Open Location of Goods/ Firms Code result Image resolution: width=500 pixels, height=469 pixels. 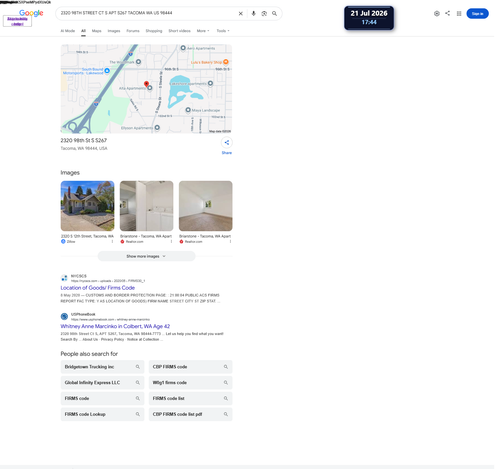(x=98, y=288)
